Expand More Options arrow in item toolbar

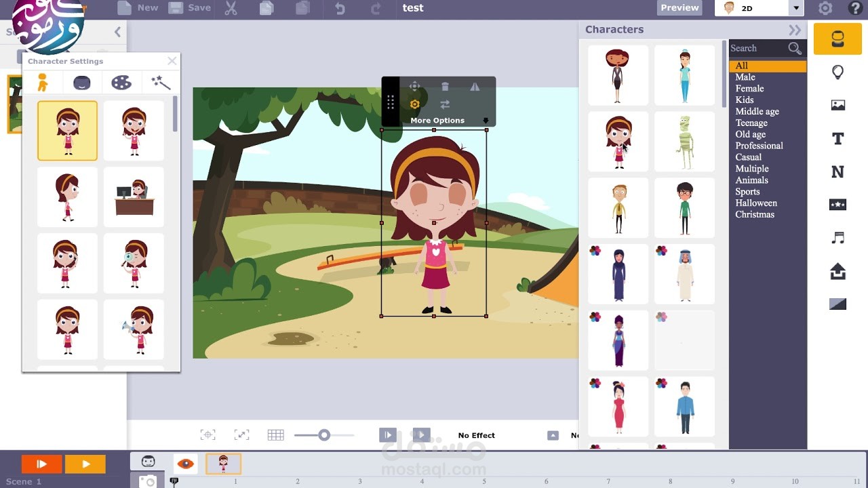(486, 121)
